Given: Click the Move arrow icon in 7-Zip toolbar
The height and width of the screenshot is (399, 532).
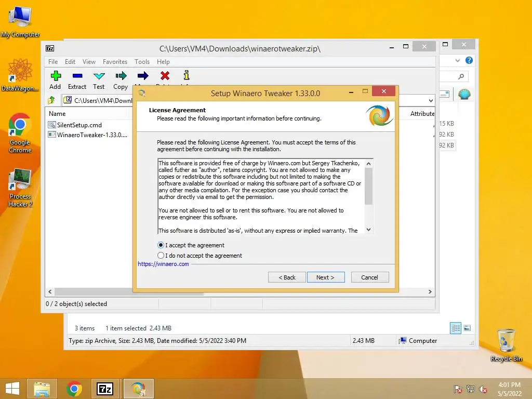Looking at the screenshot, I should pyautogui.click(x=143, y=76).
